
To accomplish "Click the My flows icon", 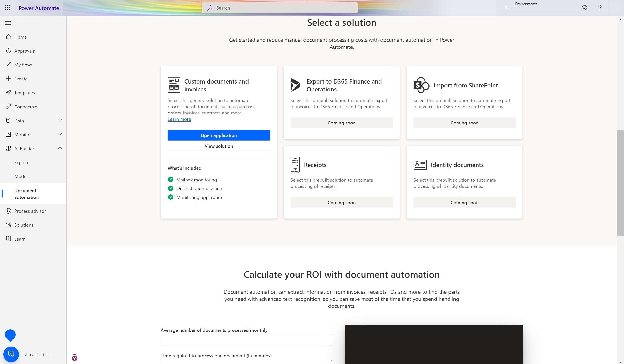I will (x=8, y=65).
